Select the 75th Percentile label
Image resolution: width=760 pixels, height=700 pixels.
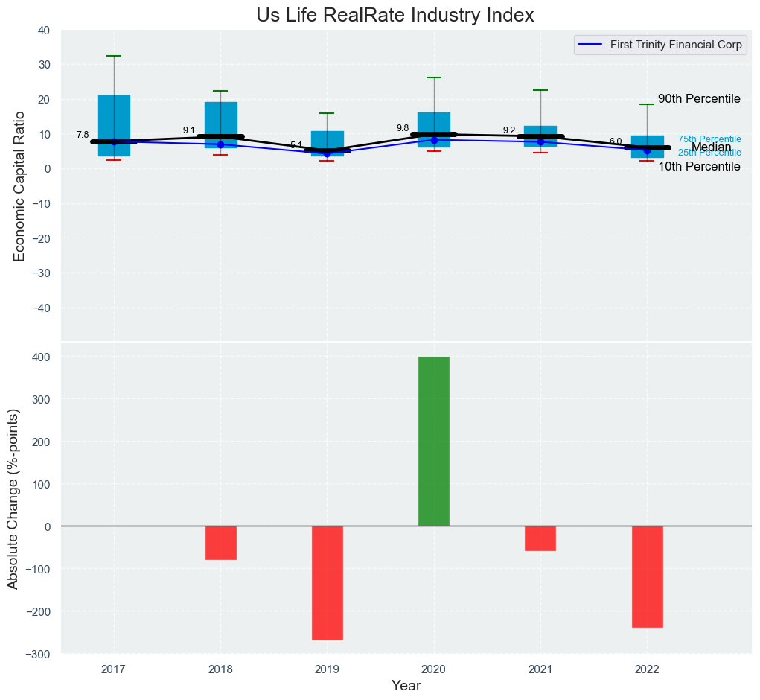(x=709, y=139)
